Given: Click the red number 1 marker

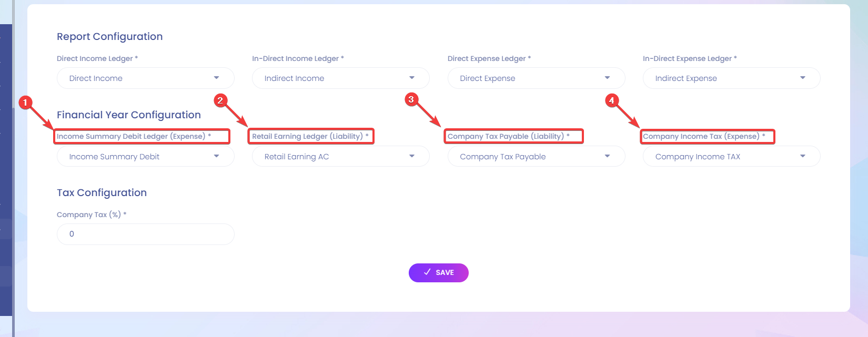Looking at the screenshot, I should point(25,103).
